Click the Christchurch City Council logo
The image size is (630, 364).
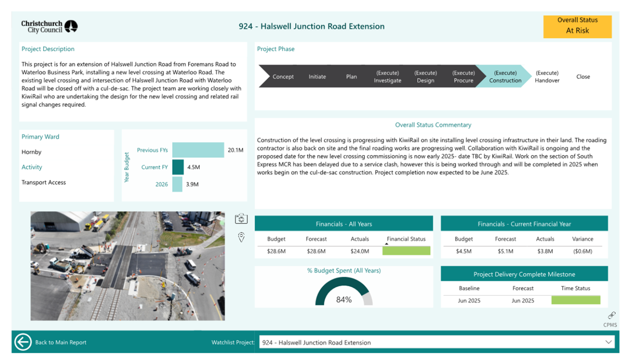(49, 26)
